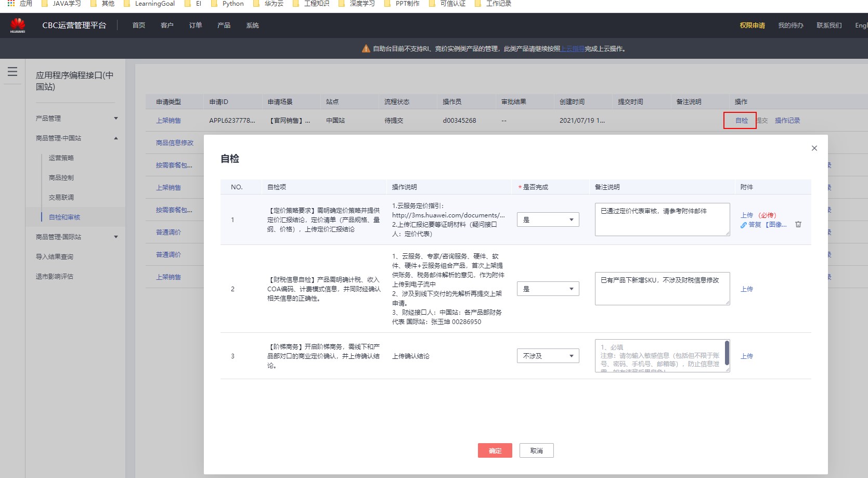Open the 客户 nav menu

[167, 25]
